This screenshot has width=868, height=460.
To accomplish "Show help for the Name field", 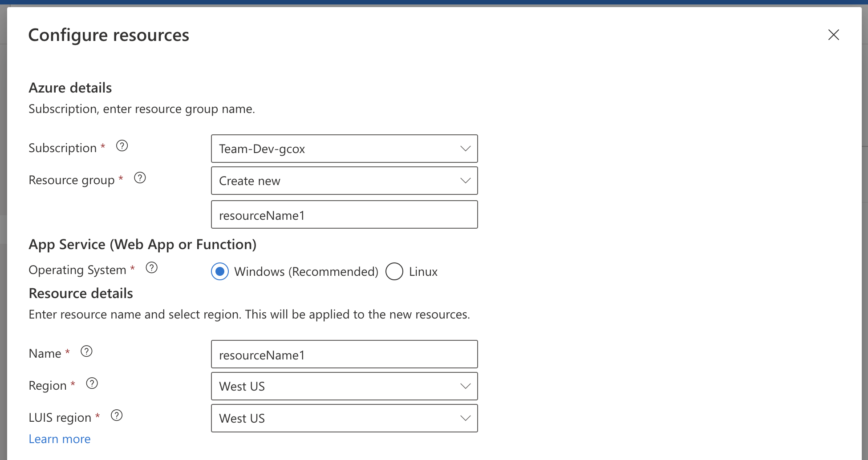I will click(x=86, y=351).
